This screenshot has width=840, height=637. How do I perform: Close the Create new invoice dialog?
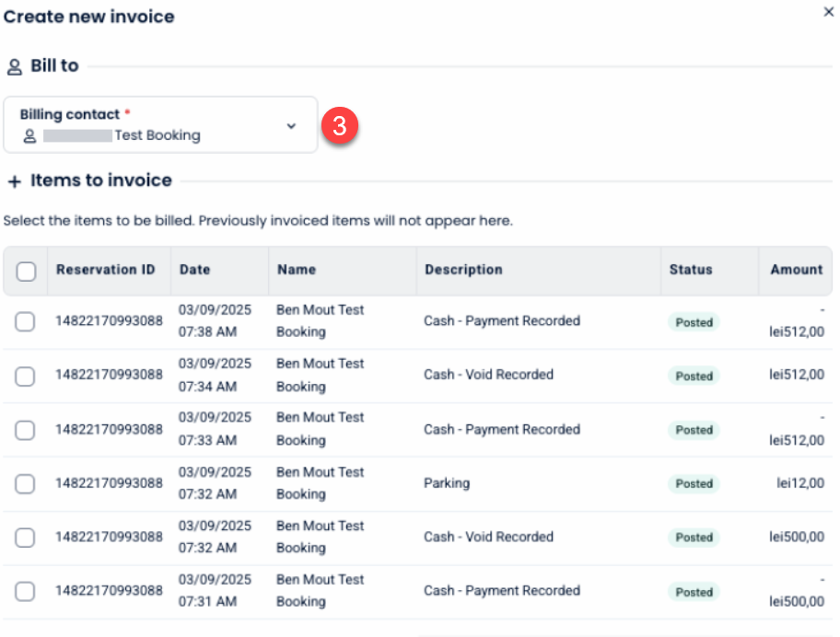click(828, 12)
